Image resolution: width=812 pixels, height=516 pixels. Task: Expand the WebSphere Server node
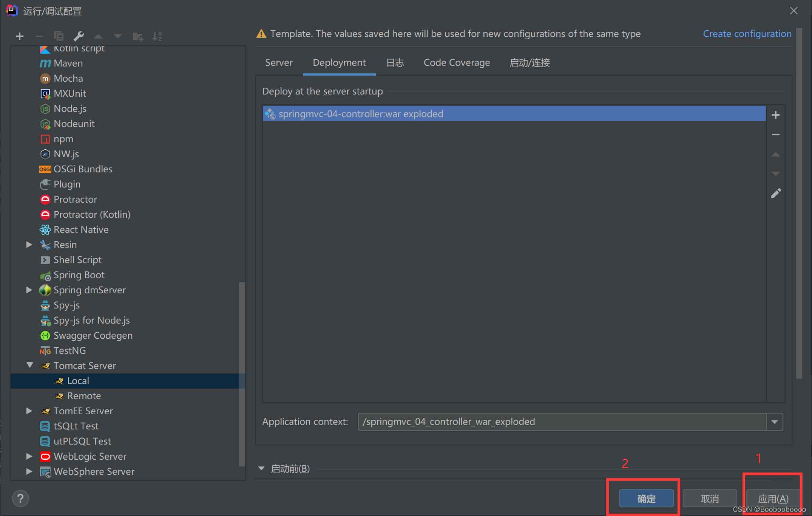(29, 471)
